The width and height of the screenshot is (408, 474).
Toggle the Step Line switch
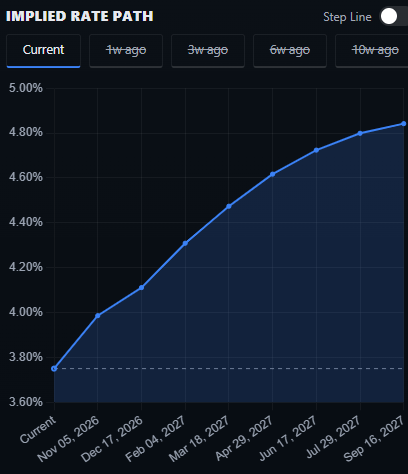pos(394,16)
